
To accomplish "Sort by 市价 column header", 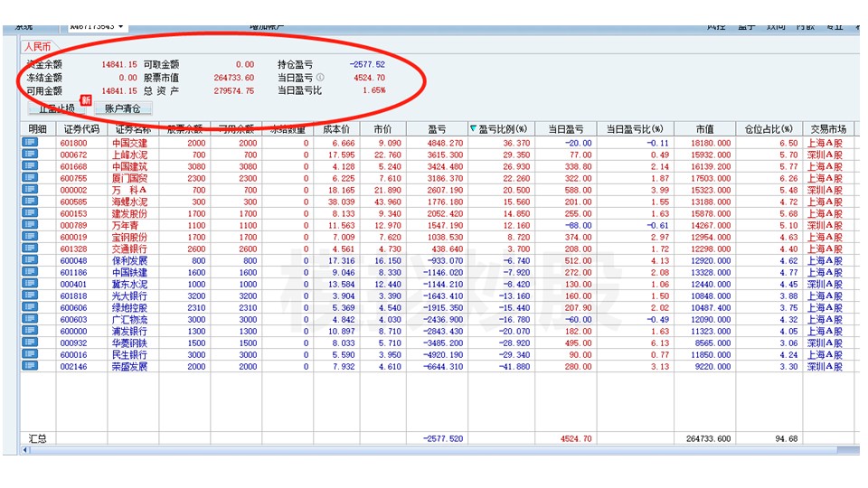I will click(x=382, y=129).
